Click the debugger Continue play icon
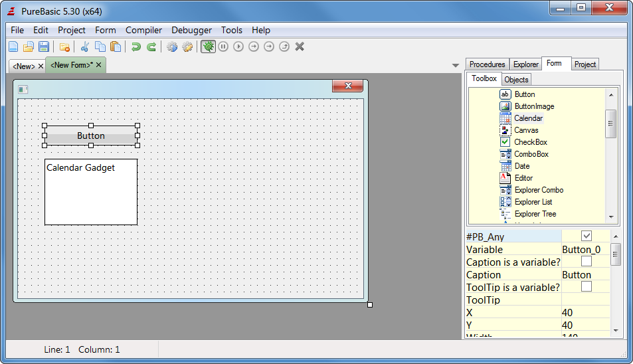 pos(238,46)
